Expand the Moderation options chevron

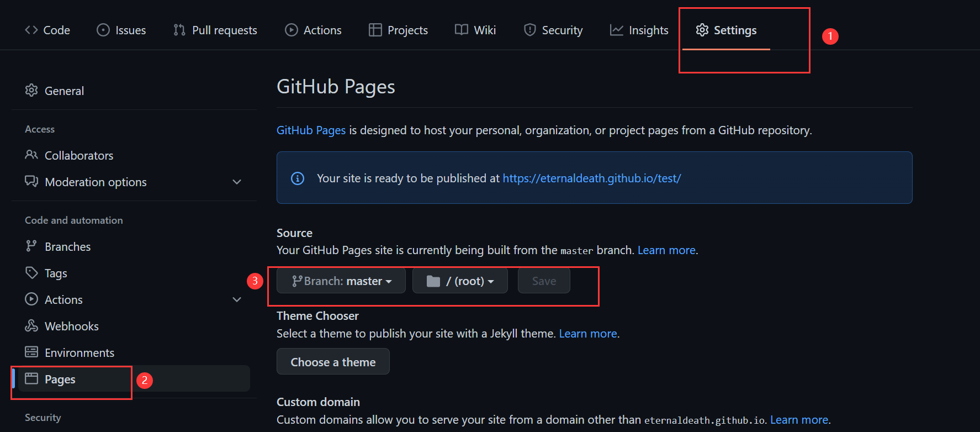coord(237,182)
